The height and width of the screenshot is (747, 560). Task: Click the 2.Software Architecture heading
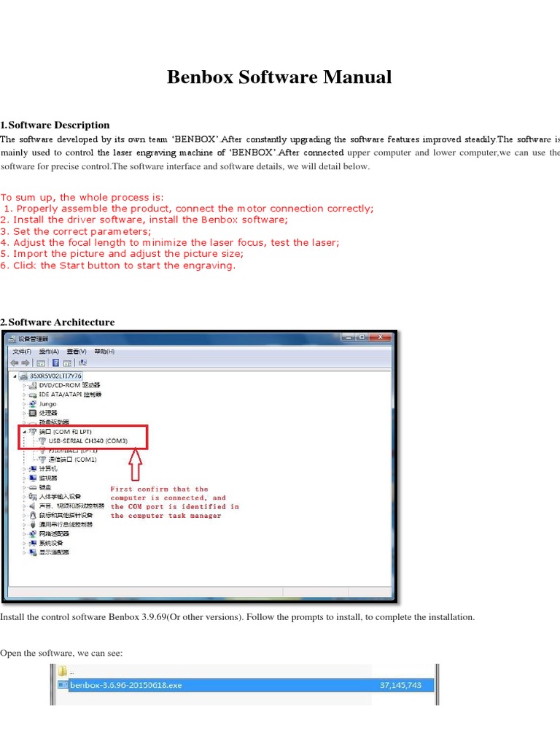tap(57, 322)
